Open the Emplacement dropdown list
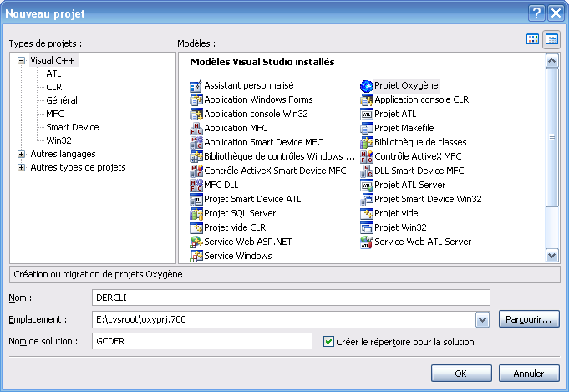The image size is (569, 392). pyautogui.click(x=482, y=320)
